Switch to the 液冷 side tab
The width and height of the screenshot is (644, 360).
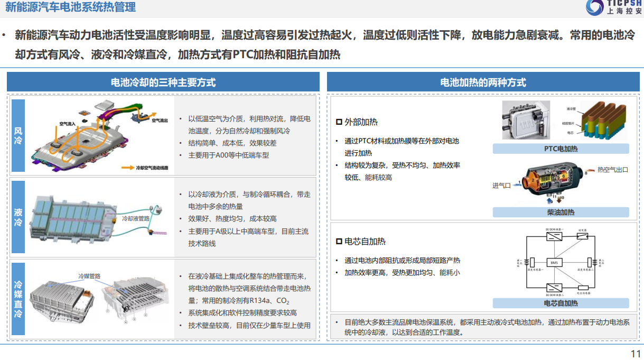18,217
